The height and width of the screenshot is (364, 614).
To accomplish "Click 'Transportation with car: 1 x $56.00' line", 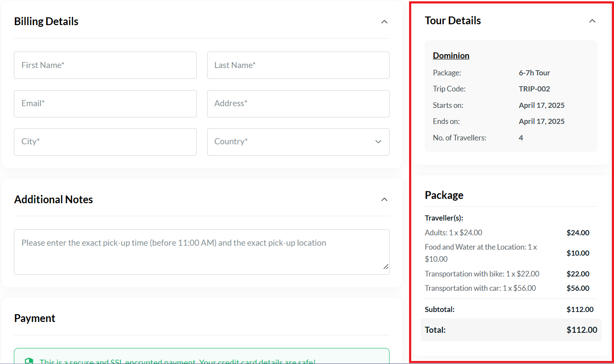I will (x=480, y=288).
